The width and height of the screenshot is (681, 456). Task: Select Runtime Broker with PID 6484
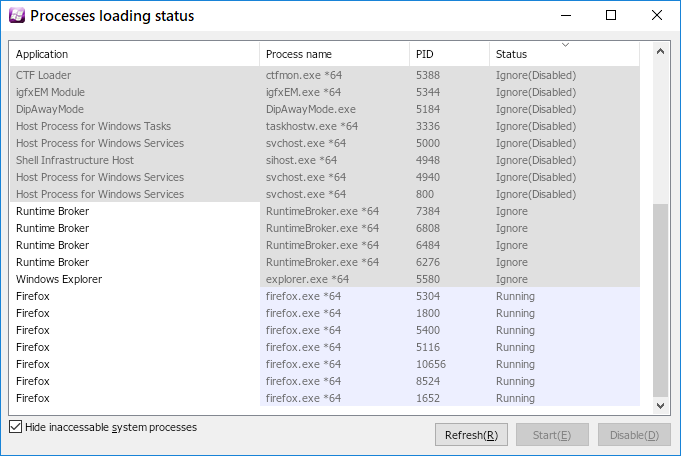click(325, 245)
